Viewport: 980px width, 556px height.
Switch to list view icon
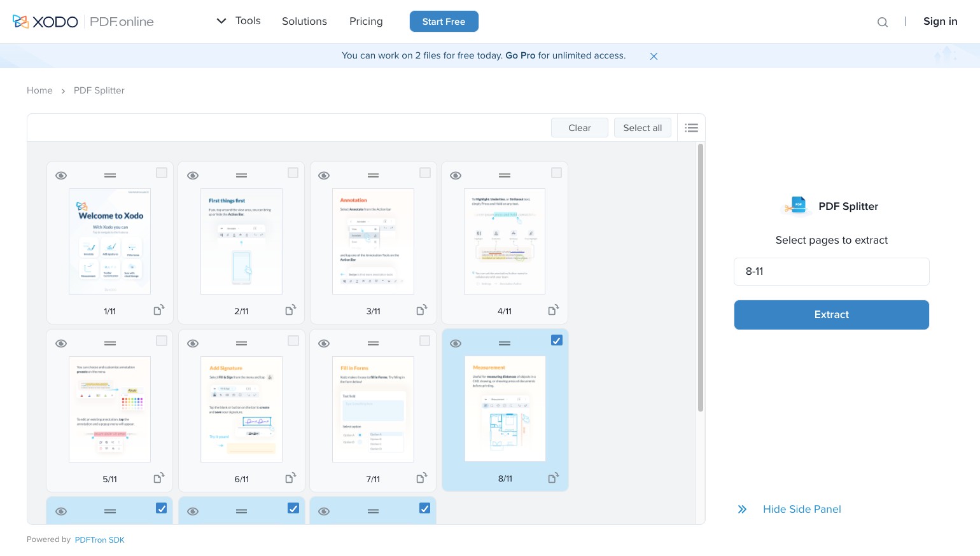(691, 128)
